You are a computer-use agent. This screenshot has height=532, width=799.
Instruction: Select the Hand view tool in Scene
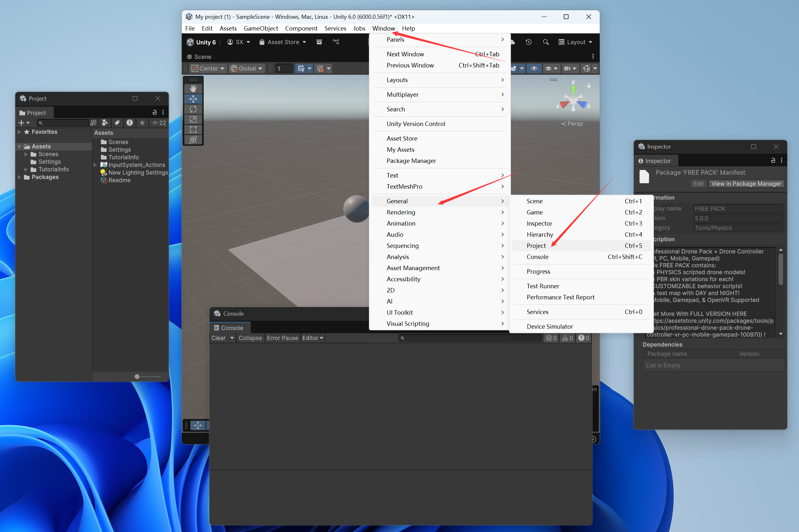coord(193,89)
